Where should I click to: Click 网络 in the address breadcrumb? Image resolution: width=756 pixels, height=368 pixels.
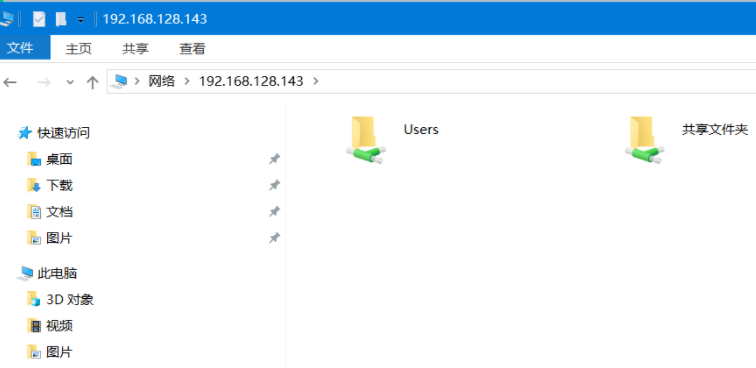tap(162, 81)
